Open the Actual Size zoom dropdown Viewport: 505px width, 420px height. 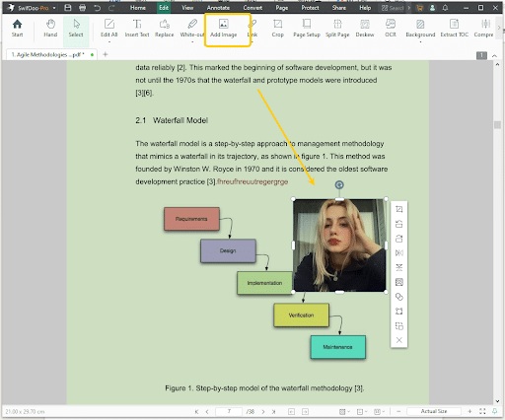click(x=434, y=411)
